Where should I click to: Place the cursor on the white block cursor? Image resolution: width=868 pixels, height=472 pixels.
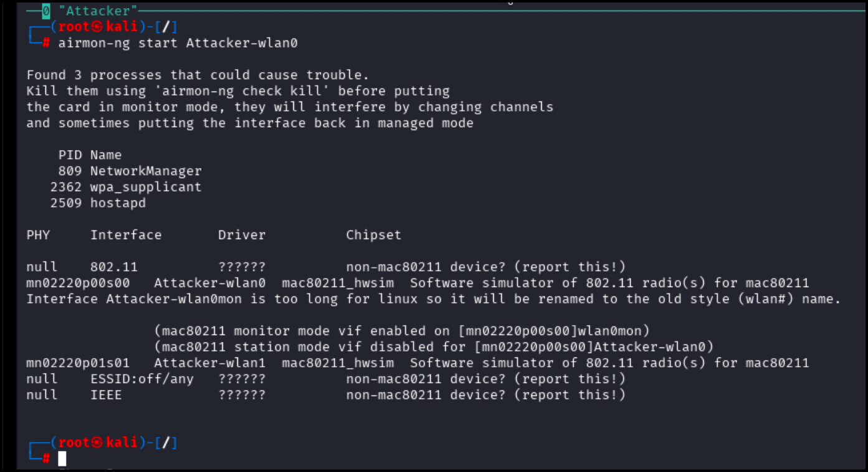pyautogui.click(x=62, y=459)
